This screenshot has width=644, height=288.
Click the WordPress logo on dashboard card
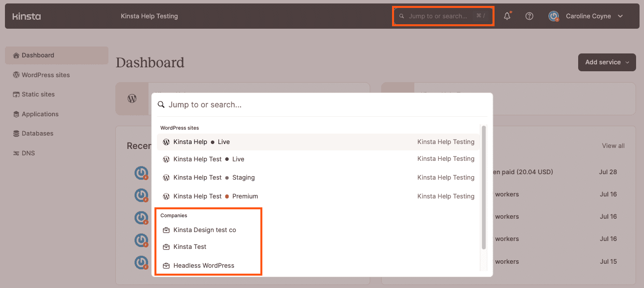pyautogui.click(x=132, y=98)
